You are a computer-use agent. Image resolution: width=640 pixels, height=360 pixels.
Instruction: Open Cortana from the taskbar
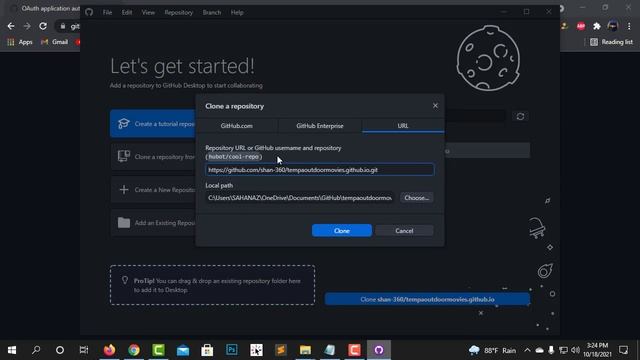60,350
